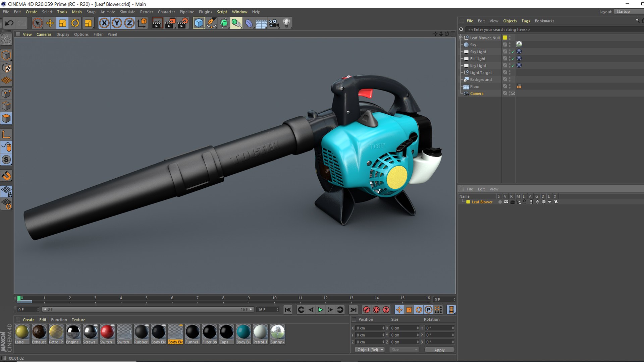Click Autokeying button
The image size is (644, 362).
(x=376, y=310)
